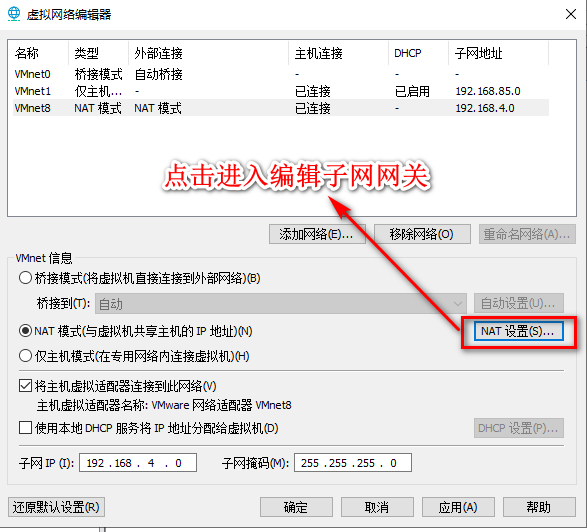The image size is (587, 532).
Task: Click 还原默认设置(R) button
Action: coord(56,507)
